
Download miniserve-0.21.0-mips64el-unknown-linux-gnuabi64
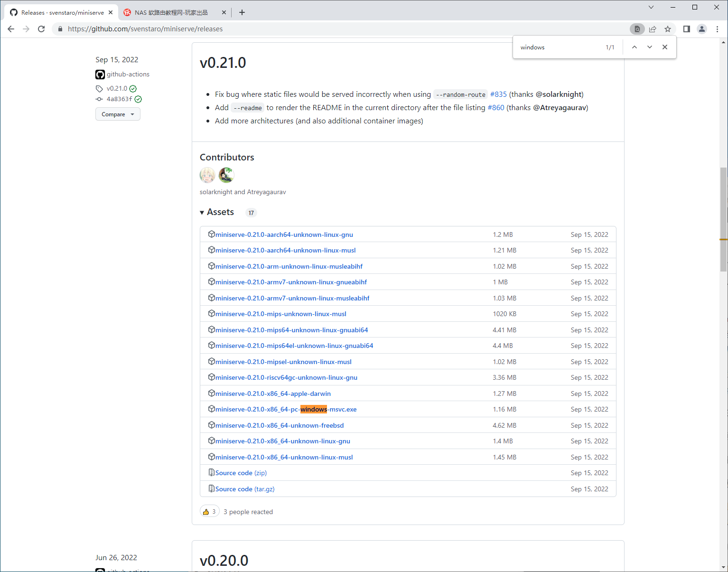pos(294,346)
